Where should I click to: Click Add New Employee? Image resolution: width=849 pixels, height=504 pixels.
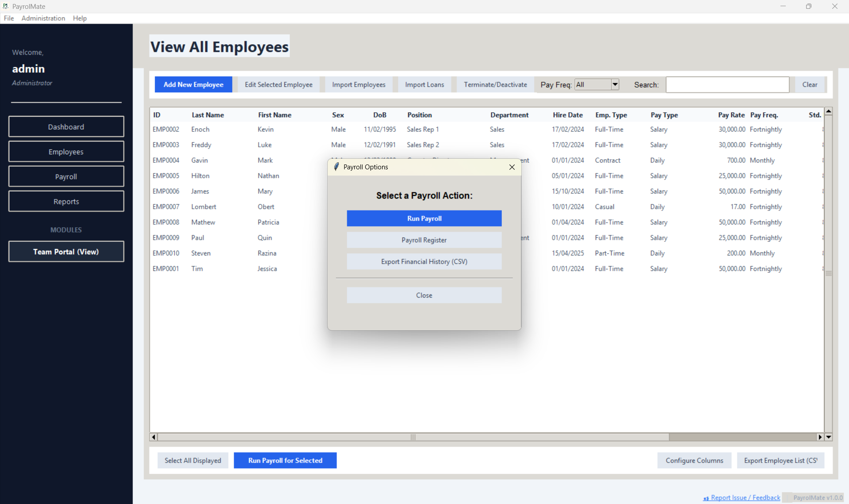click(x=193, y=84)
